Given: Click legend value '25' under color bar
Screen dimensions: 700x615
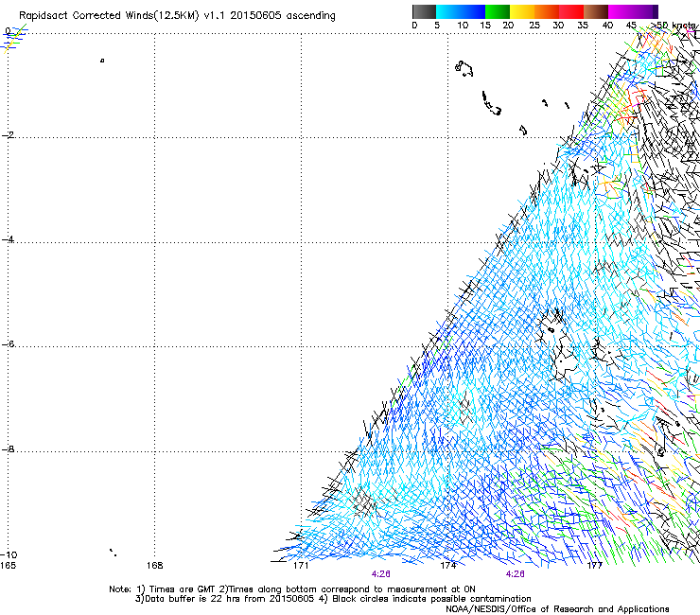Looking at the screenshot, I should tap(534, 26).
